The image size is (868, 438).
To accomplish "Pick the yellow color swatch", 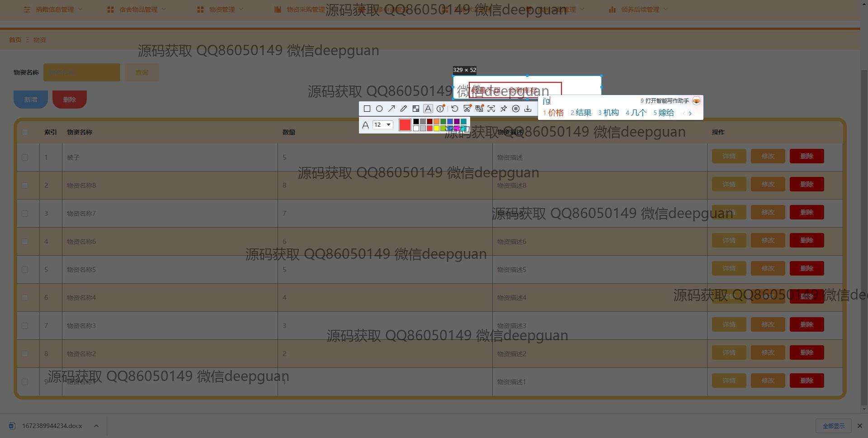I will 436,128.
